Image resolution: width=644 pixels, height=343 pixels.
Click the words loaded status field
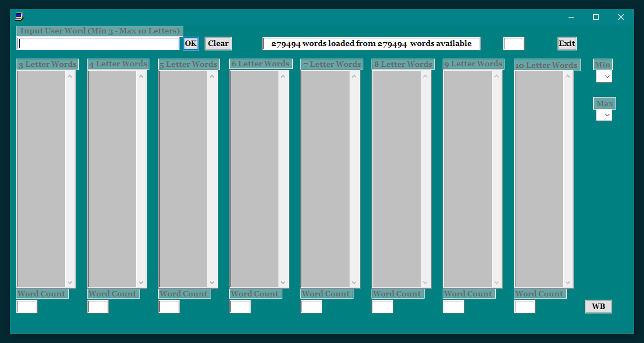(372, 44)
